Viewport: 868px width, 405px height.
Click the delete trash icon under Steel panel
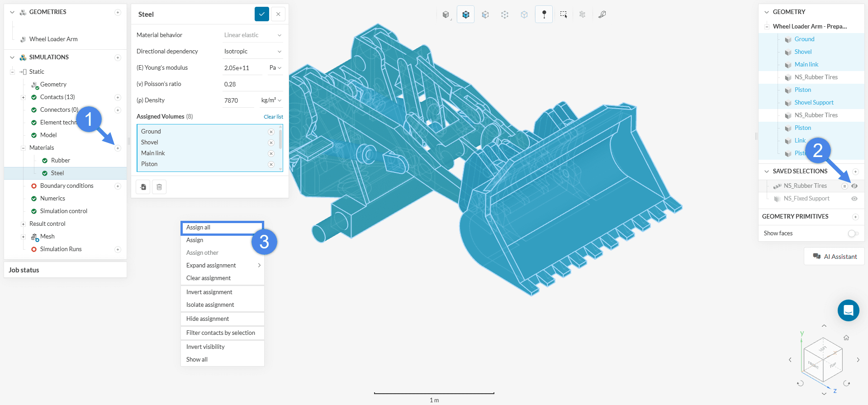(159, 187)
